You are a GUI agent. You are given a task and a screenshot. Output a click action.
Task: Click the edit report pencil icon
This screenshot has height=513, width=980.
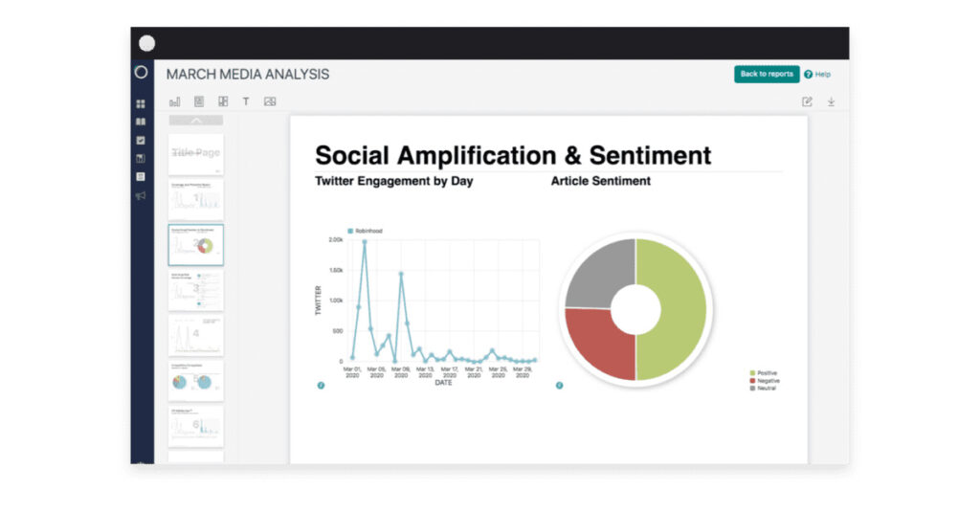click(807, 101)
